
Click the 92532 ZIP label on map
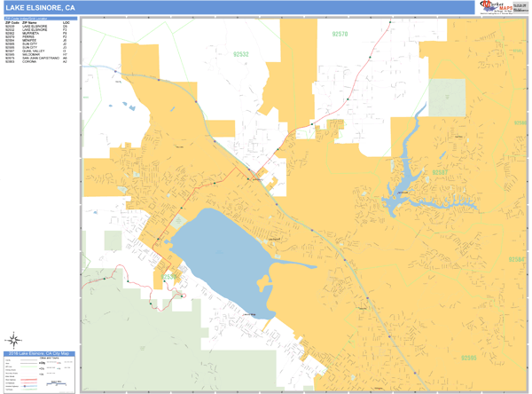[x=240, y=54]
